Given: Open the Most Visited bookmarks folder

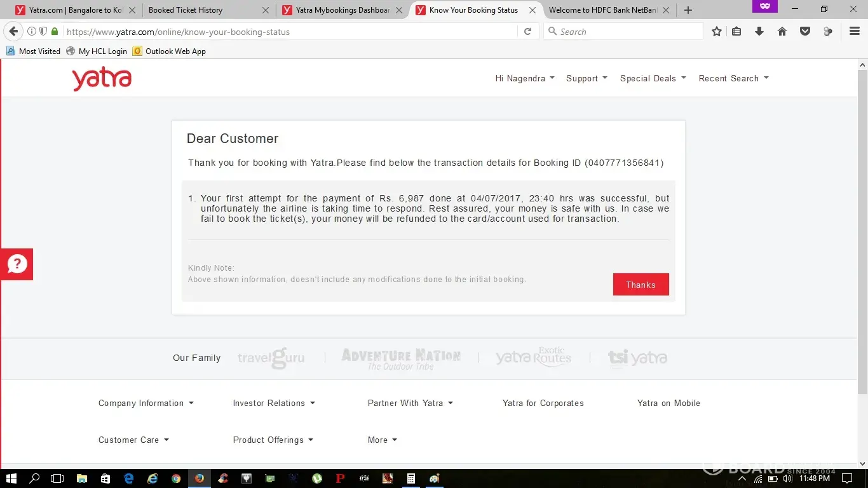Looking at the screenshot, I should 33,51.
